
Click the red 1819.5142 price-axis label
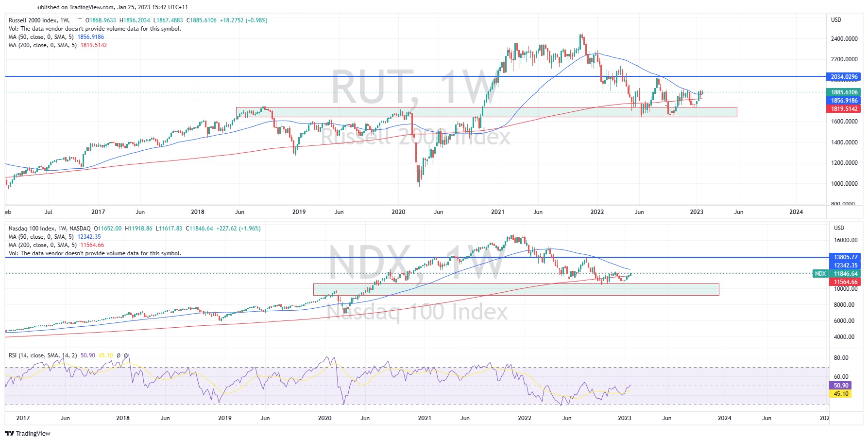tap(844, 109)
